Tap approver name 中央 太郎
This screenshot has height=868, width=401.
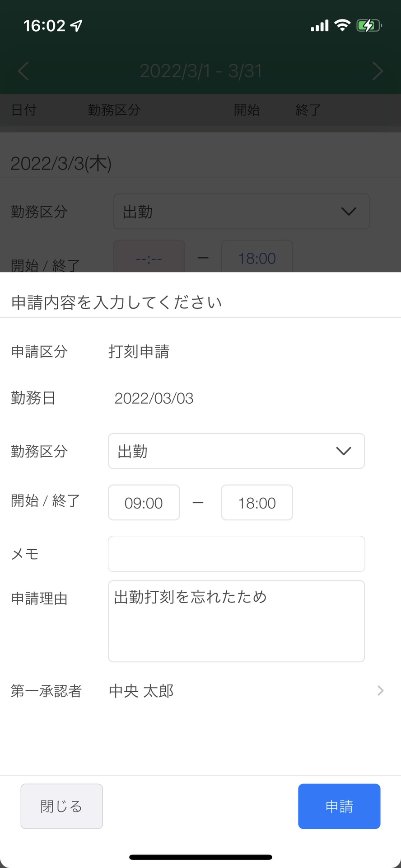click(x=140, y=691)
